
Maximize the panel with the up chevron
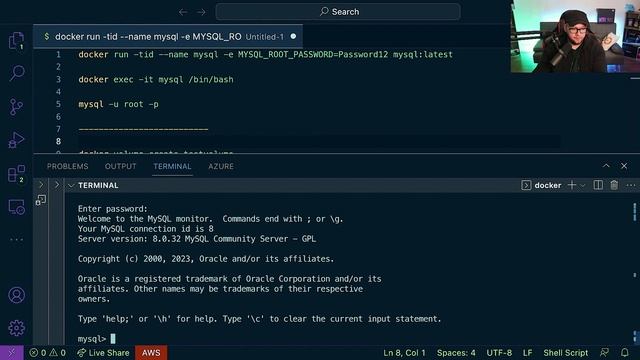click(x=606, y=166)
